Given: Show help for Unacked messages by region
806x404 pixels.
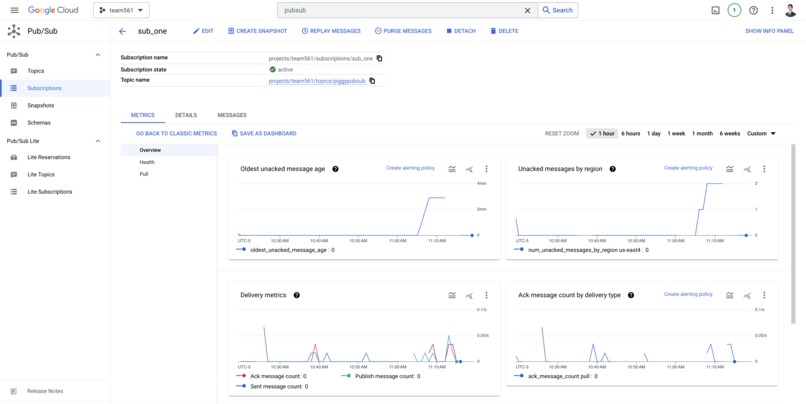Looking at the screenshot, I should pos(612,169).
